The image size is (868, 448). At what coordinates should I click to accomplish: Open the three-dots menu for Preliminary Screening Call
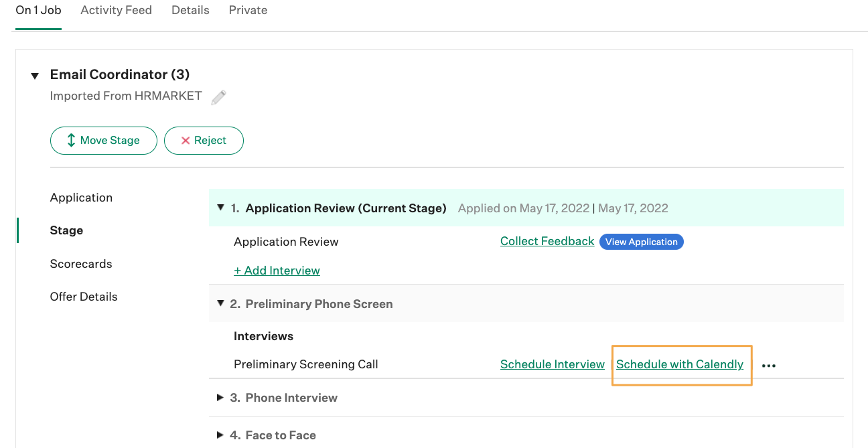pos(768,366)
